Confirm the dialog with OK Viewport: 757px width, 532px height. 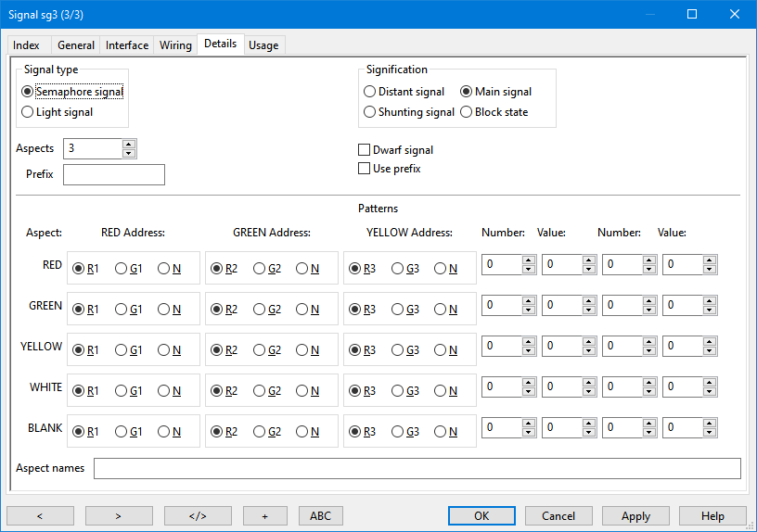pos(481,515)
